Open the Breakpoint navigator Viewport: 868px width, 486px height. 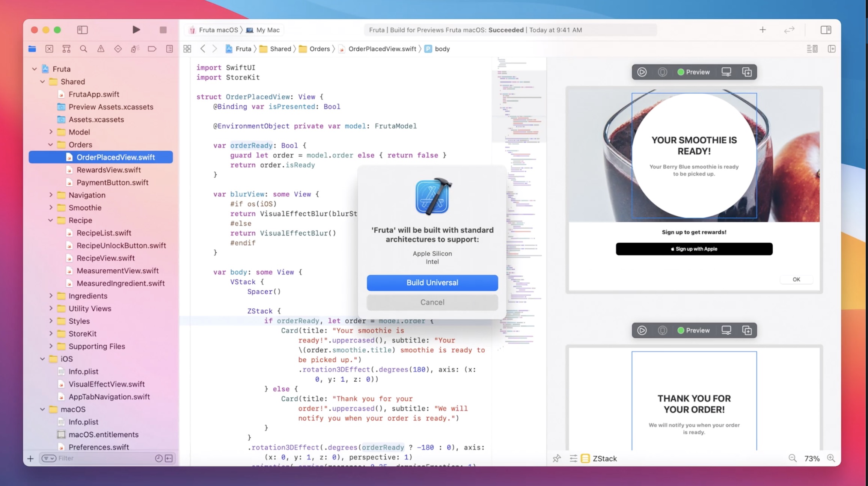point(152,49)
